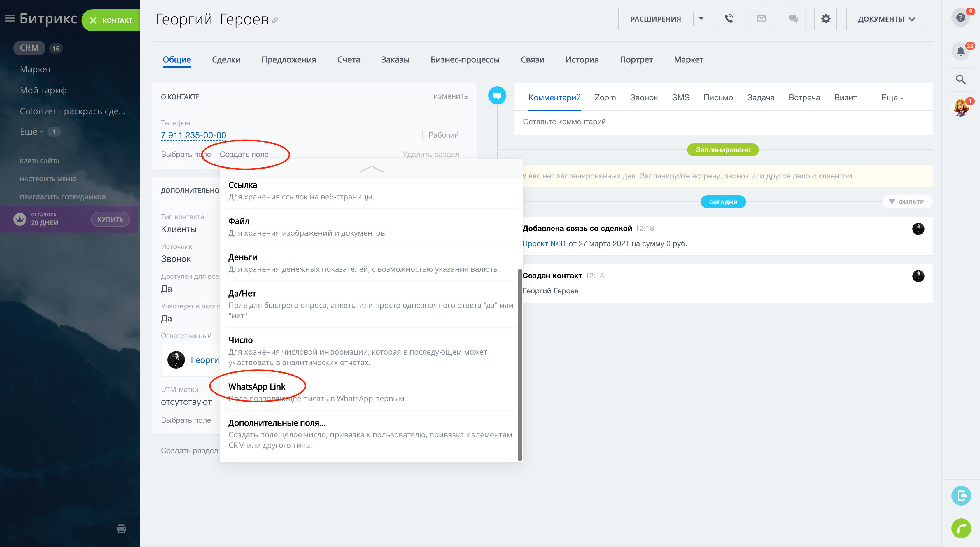This screenshot has height=547, width=980.
Task: Open search magnifier in right sidebar
Action: 960,80
